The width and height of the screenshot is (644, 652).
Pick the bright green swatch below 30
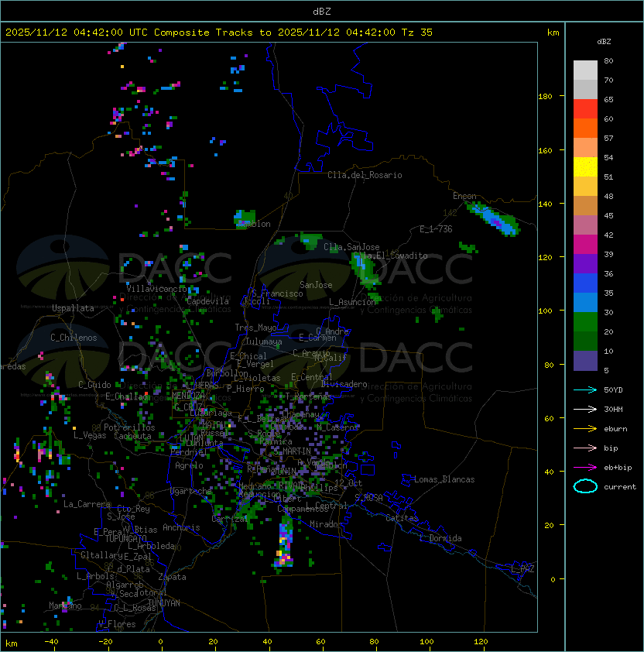click(x=585, y=322)
